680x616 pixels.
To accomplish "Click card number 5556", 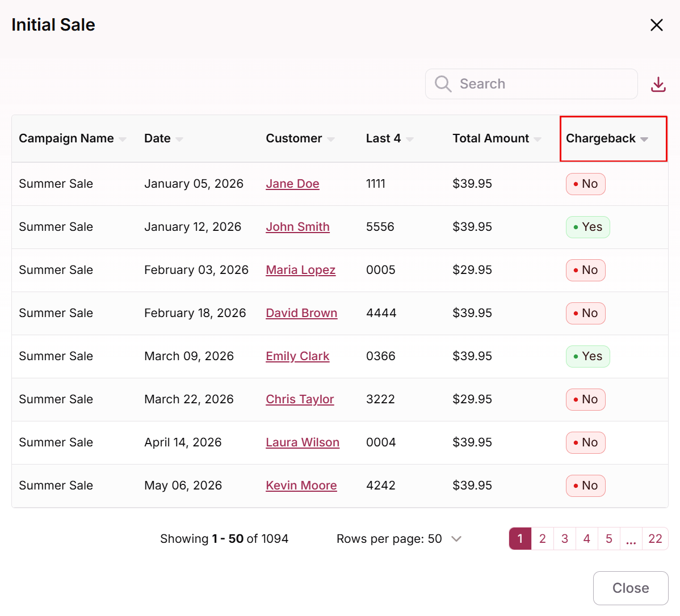I will tap(380, 227).
